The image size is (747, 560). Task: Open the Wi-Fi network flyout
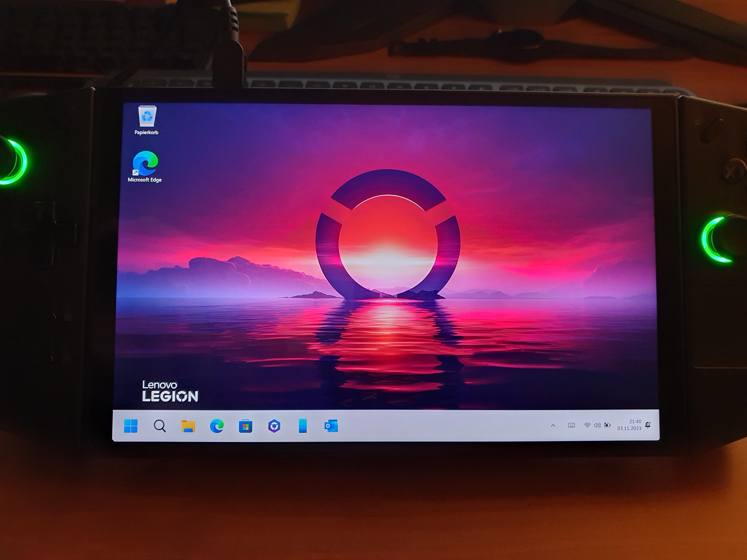coord(587,425)
